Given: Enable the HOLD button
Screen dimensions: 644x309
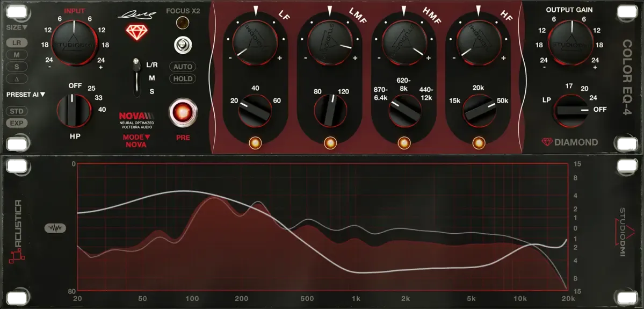Looking at the screenshot, I should pyautogui.click(x=183, y=78).
